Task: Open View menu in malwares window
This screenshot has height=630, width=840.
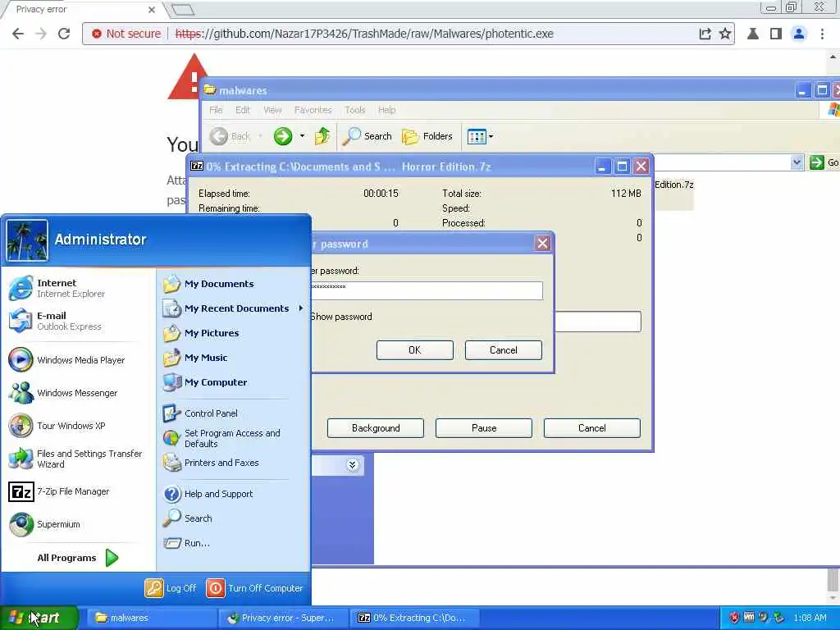Action: (272, 110)
